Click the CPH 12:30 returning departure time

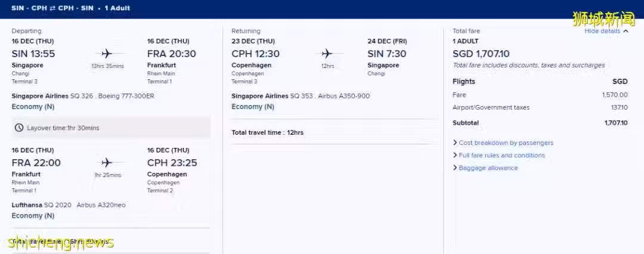click(255, 54)
